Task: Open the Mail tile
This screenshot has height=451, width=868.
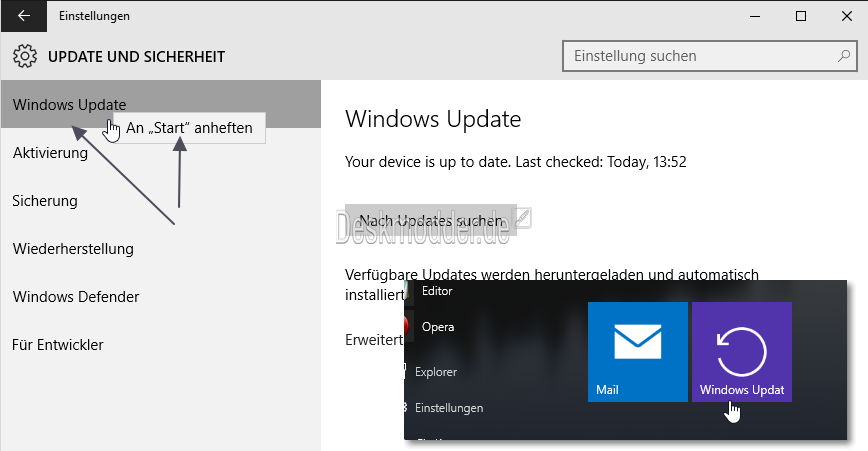Action: tap(638, 351)
